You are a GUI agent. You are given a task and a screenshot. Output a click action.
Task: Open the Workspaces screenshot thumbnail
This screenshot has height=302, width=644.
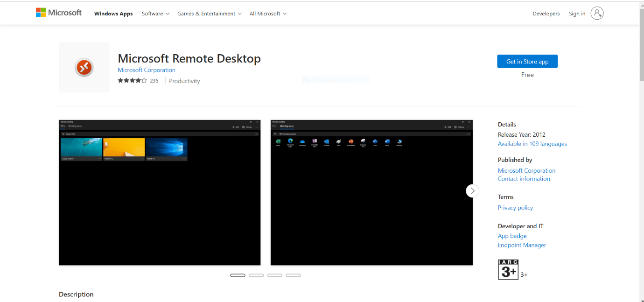[x=371, y=192]
